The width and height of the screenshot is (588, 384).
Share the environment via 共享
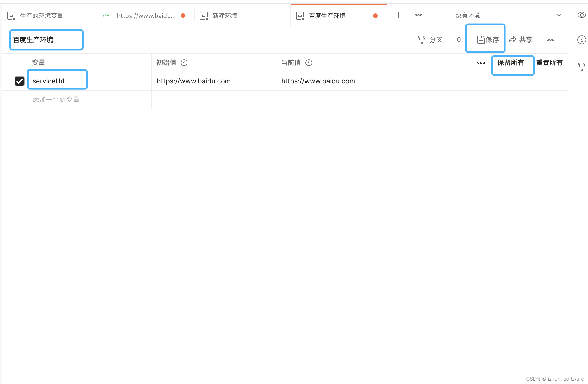coord(520,40)
